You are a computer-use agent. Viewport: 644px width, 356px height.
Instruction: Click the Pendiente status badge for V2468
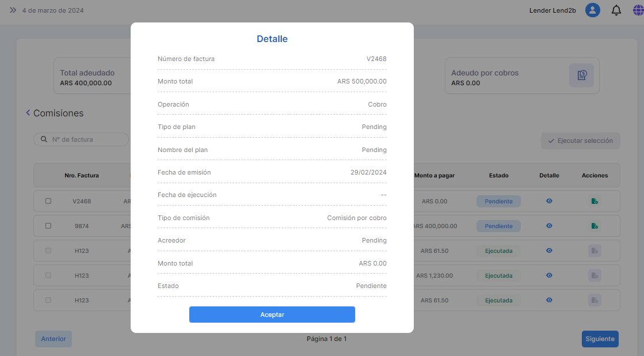click(498, 201)
